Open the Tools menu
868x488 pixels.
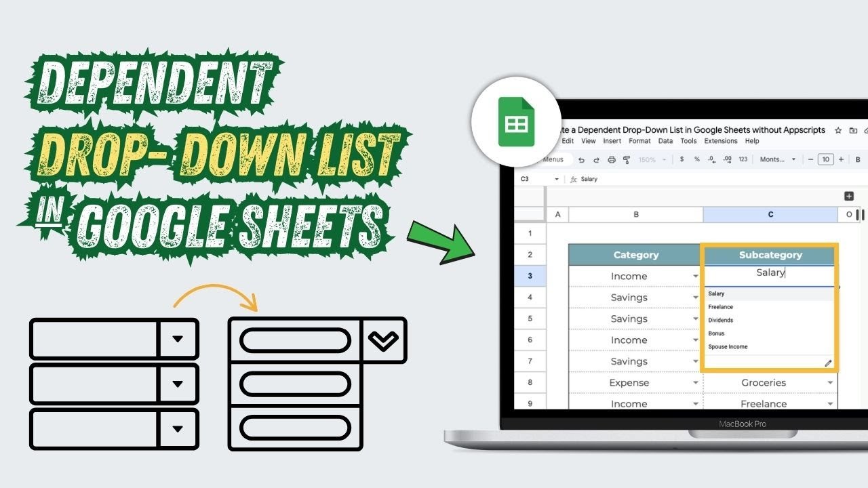click(688, 141)
